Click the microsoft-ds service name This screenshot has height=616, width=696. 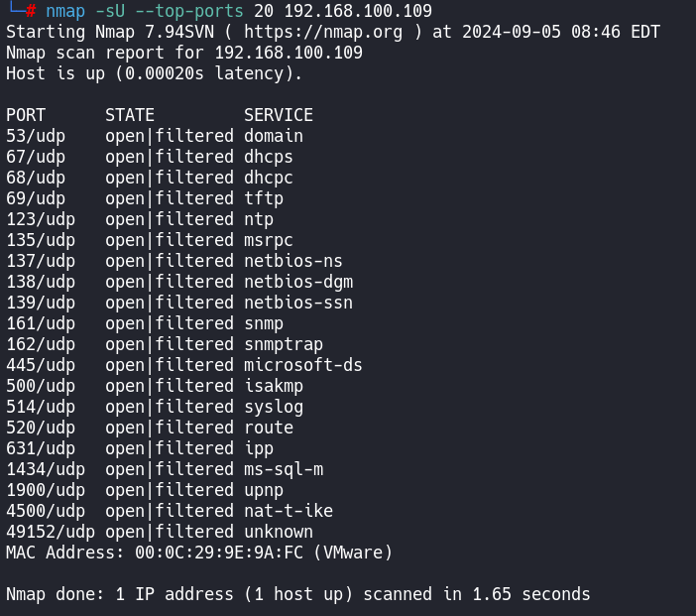(x=303, y=365)
